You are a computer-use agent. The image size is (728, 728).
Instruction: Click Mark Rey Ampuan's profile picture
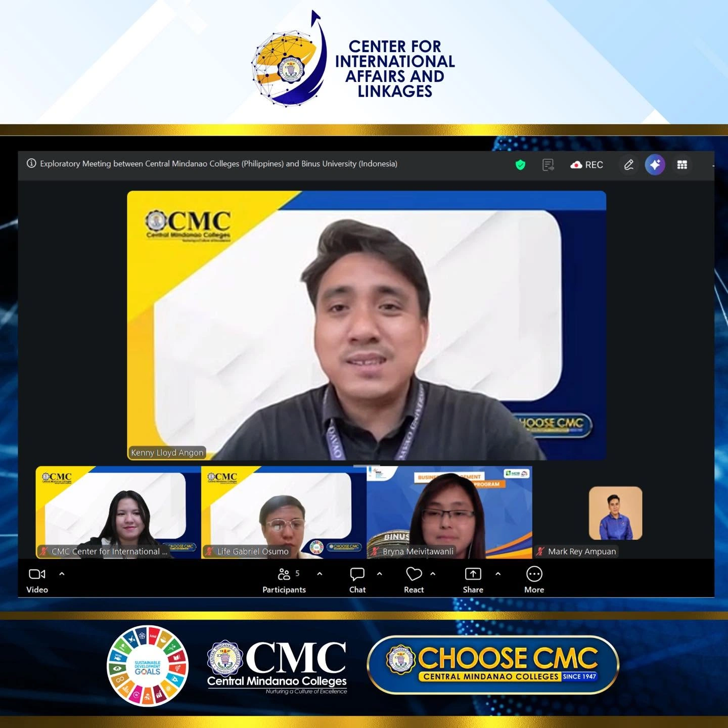click(616, 513)
